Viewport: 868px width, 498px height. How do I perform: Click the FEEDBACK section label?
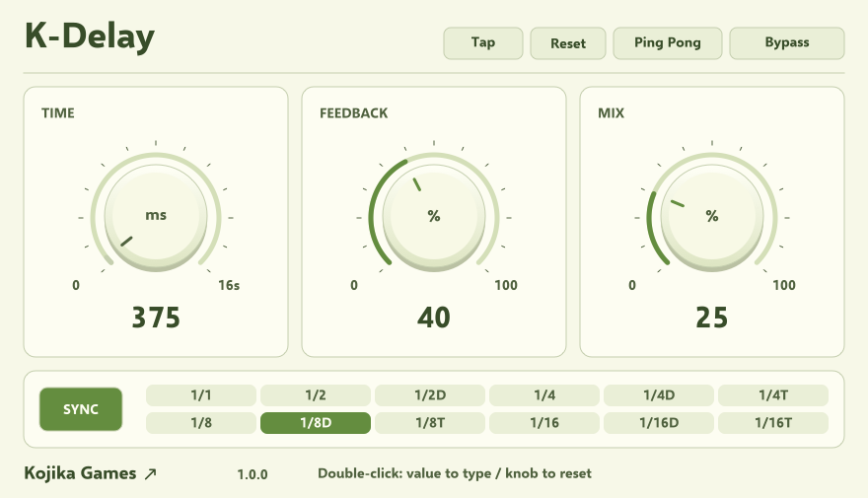point(354,112)
